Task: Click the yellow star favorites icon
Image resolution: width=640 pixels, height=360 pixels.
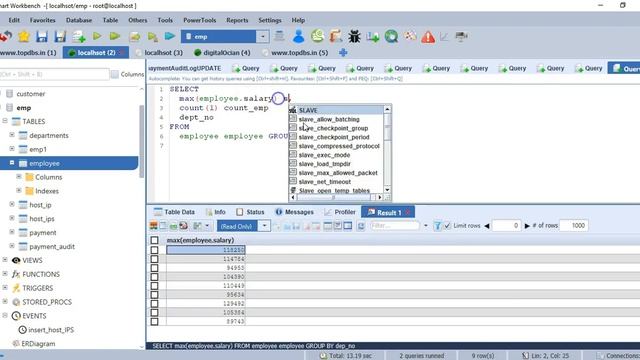Action: point(24,36)
